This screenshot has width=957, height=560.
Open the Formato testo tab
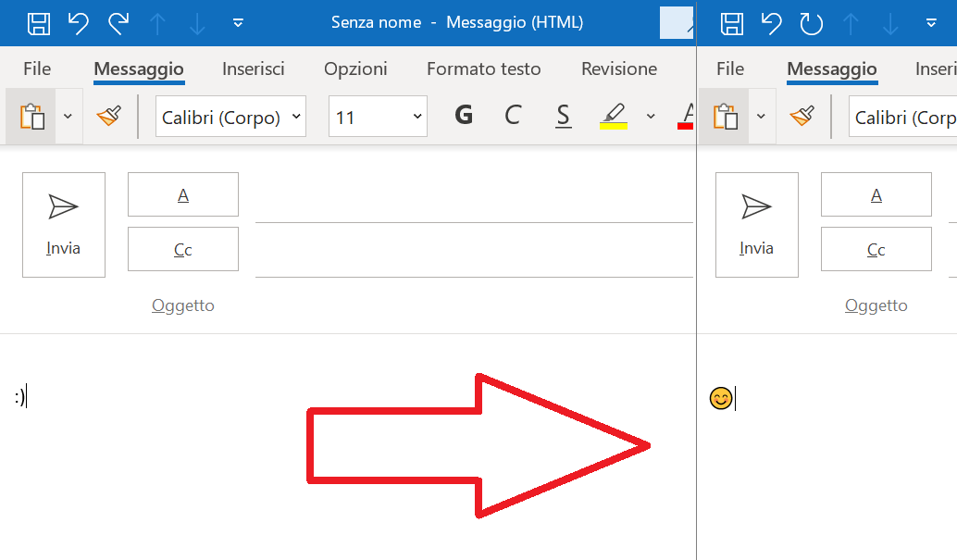(x=483, y=69)
